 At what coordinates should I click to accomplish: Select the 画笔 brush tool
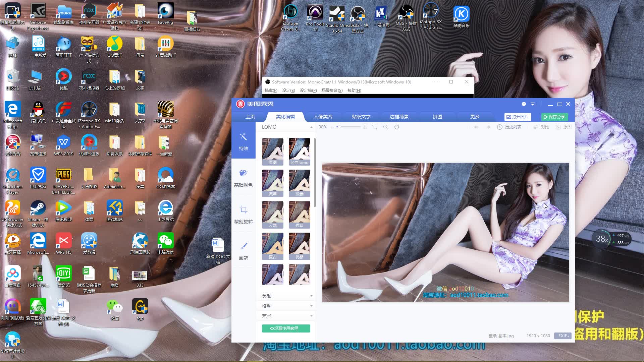click(x=243, y=251)
